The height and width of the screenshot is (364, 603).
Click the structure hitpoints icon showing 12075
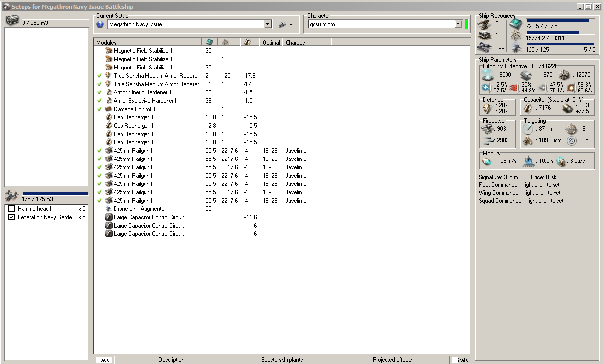coord(564,75)
